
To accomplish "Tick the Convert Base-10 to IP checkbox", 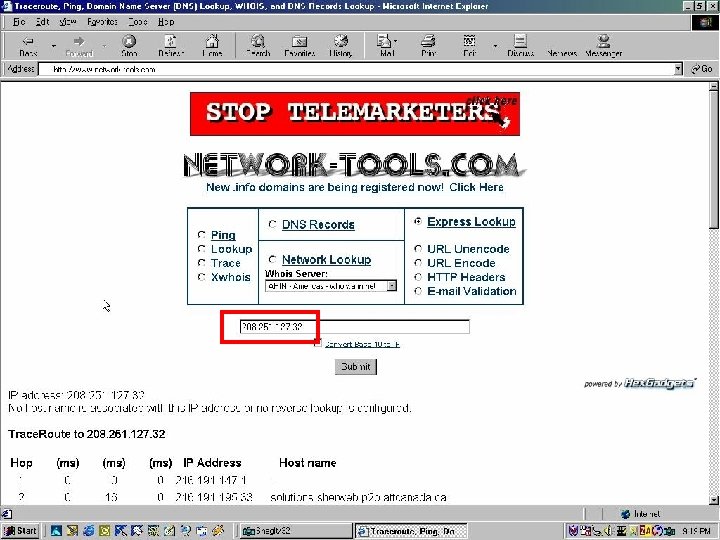I will pos(318,343).
